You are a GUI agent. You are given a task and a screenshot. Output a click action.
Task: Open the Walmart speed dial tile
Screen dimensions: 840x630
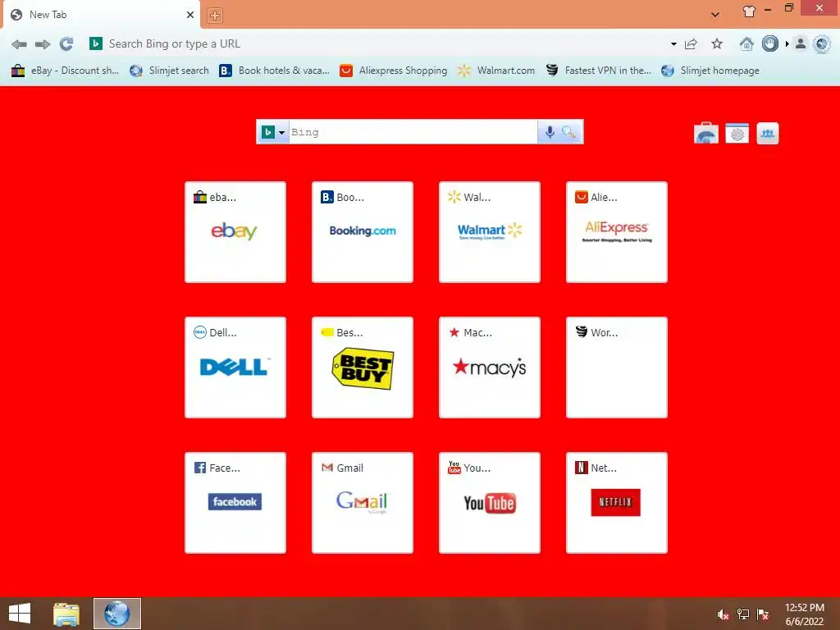490,232
